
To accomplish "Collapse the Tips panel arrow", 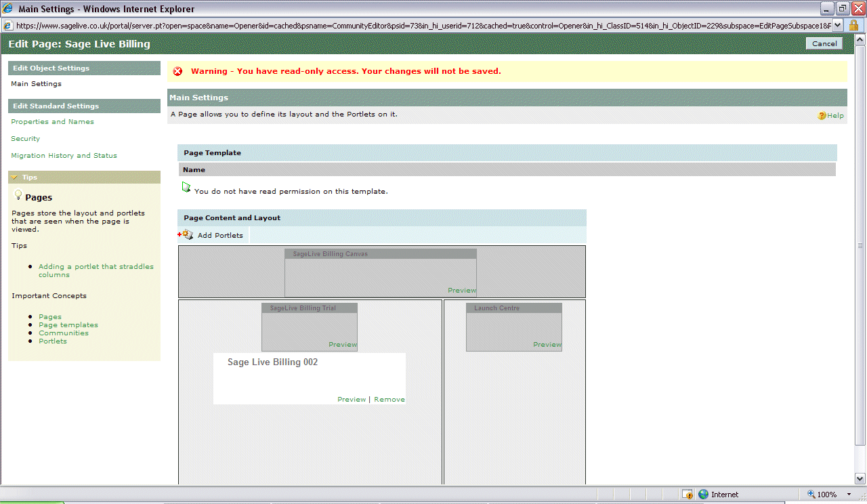I will tap(14, 177).
